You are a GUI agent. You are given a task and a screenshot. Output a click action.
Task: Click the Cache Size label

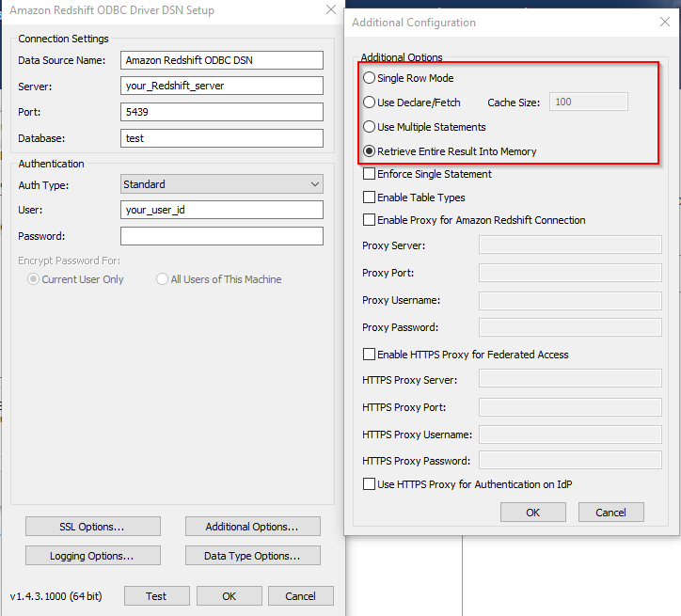click(x=514, y=103)
